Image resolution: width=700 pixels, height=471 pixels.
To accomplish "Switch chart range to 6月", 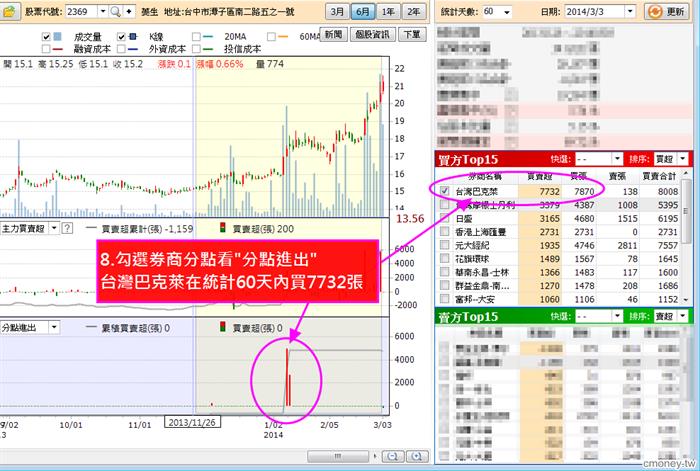I will [362, 12].
